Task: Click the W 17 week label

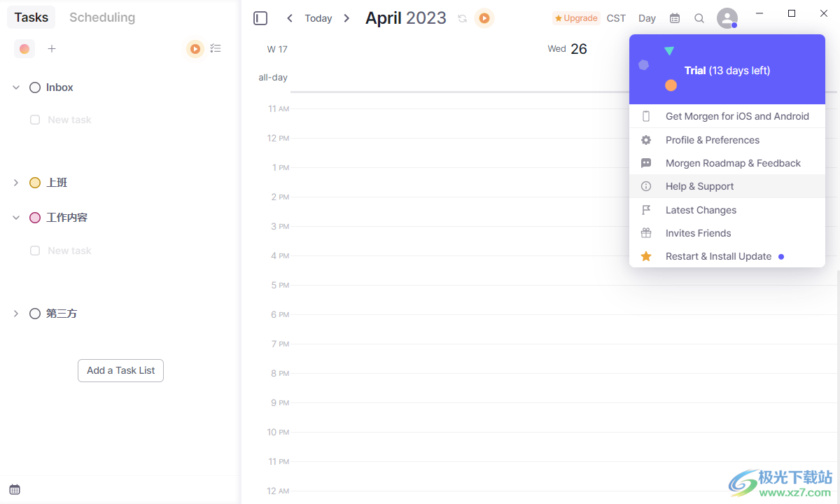Action: (x=277, y=49)
